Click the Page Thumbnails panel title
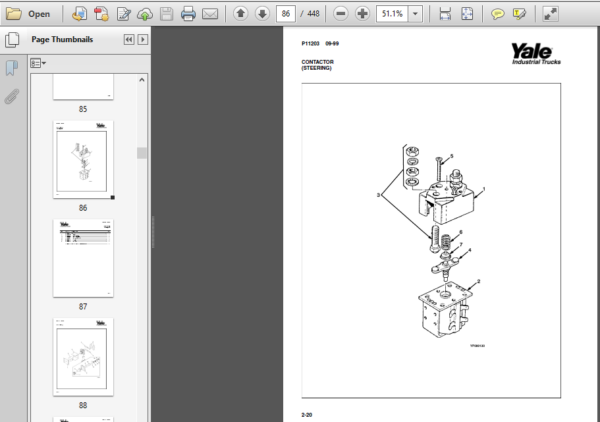This screenshot has width=600, height=422. pos(62,39)
